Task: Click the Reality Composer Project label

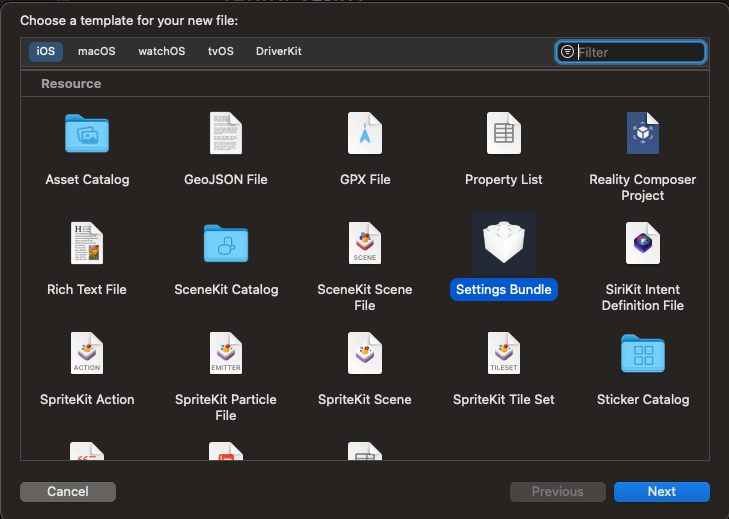Action: pos(643,187)
